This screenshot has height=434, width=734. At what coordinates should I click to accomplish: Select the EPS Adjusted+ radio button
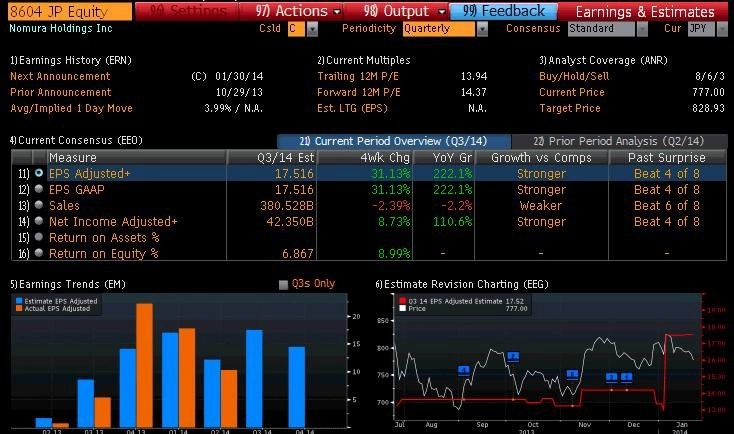tap(39, 173)
